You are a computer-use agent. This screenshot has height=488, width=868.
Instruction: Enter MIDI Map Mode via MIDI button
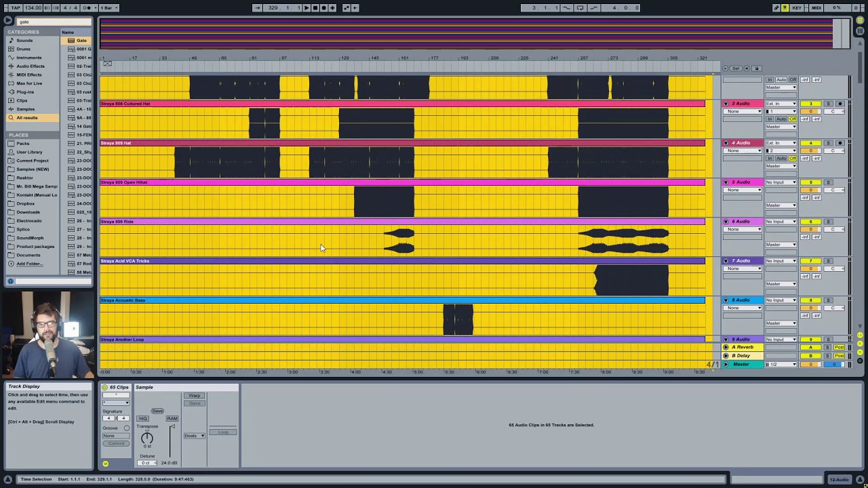pyautogui.click(x=816, y=7)
